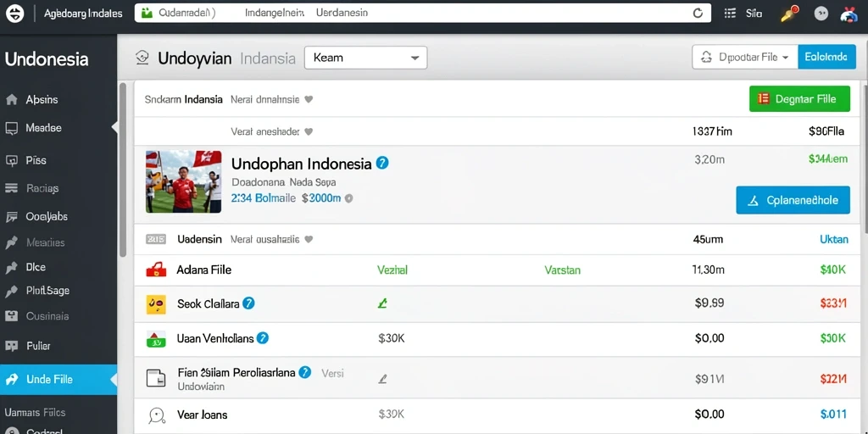Image resolution: width=868 pixels, height=434 pixels.
Task: Click the rocket icon beside Unde Fiile
Action: pos(11,379)
